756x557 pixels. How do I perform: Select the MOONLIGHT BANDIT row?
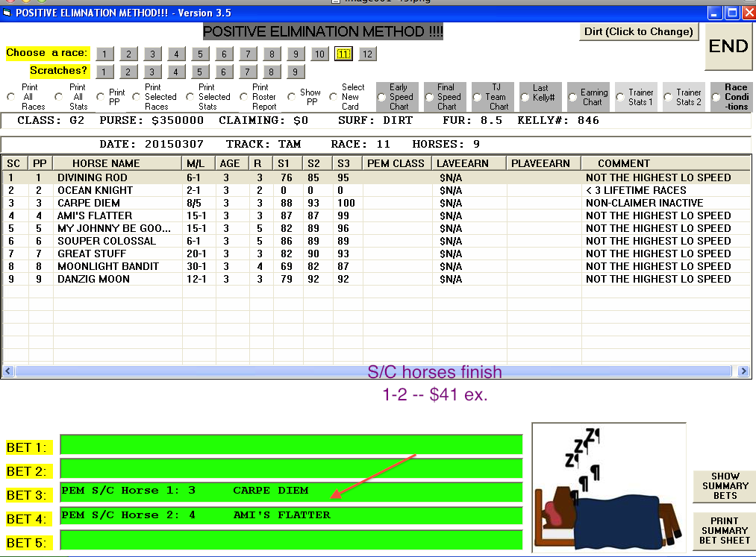pyautogui.click(x=377, y=266)
